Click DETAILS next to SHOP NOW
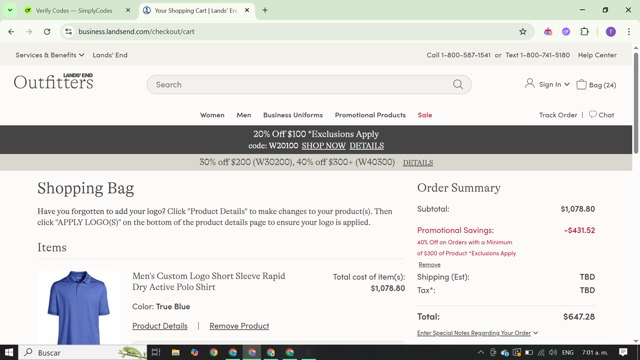The image size is (640, 360). 367,146
